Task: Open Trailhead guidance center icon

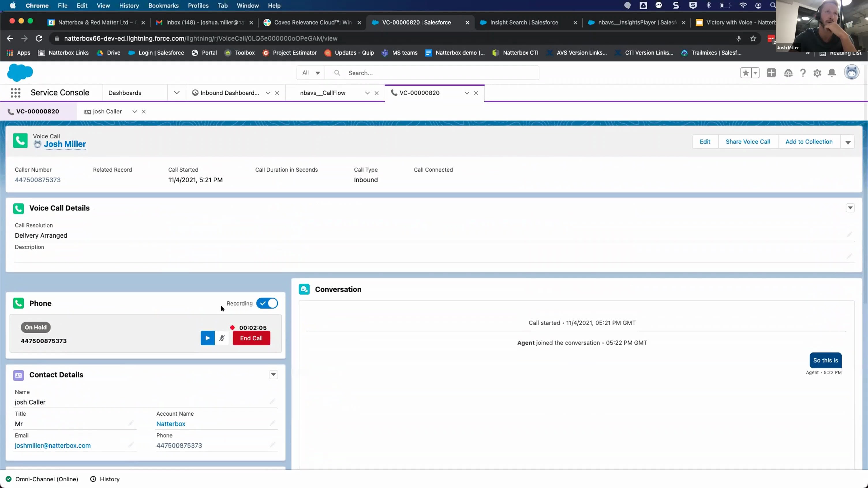Action: coord(788,73)
